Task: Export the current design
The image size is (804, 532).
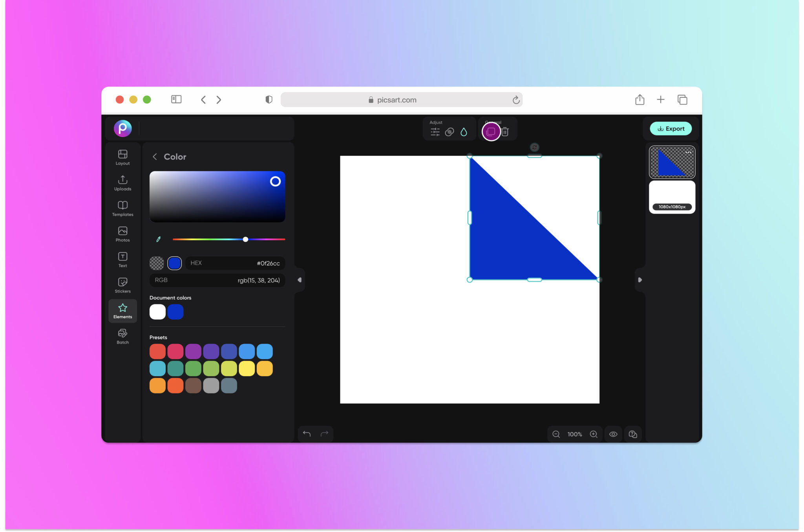Action: tap(671, 128)
